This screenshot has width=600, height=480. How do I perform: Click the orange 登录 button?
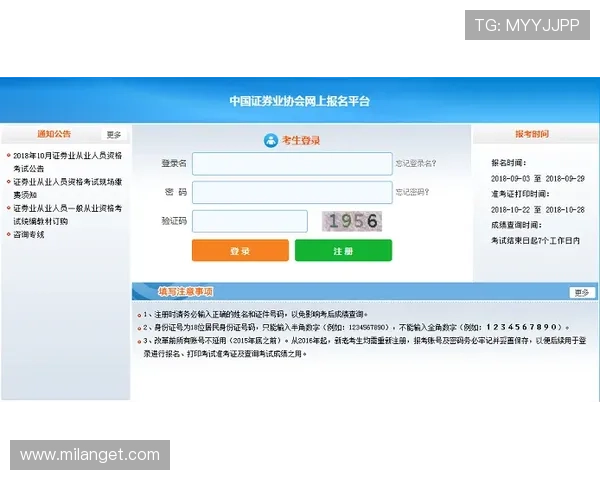[240, 250]
